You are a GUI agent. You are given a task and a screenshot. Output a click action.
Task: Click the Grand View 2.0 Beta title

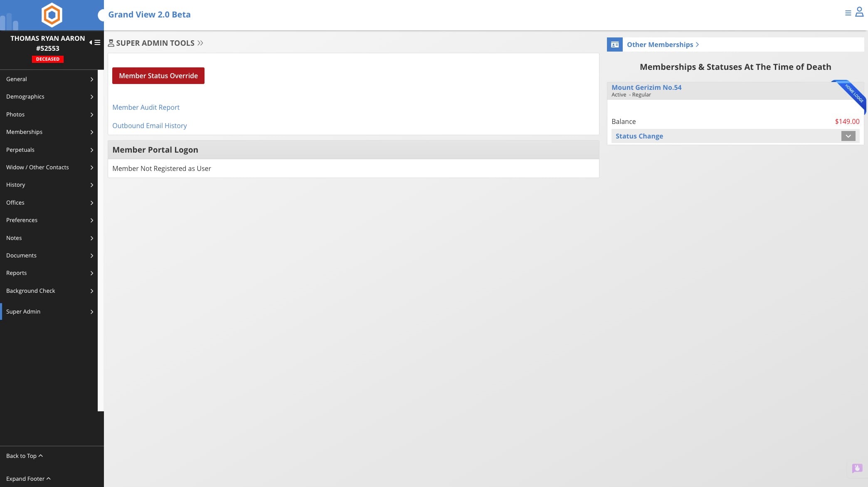(x=149, y=15)
